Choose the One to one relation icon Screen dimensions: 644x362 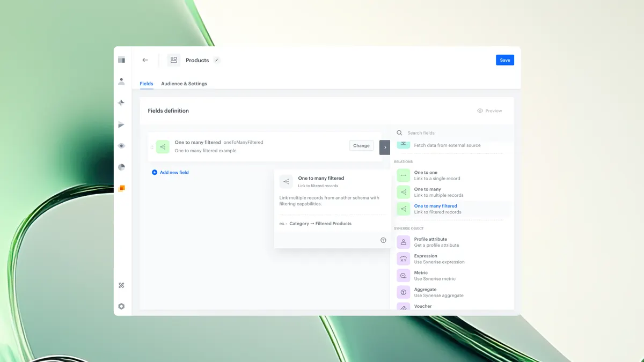coord(403,175)
